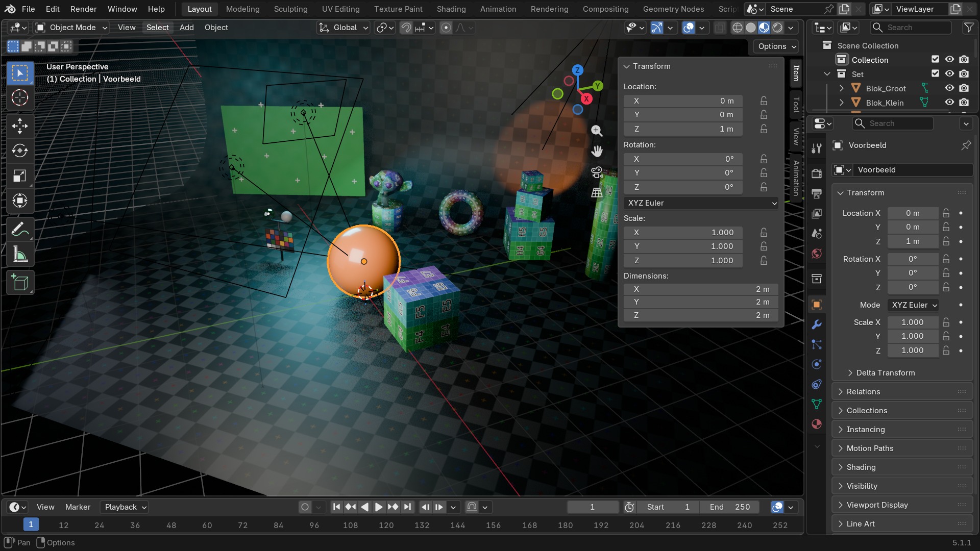Open the Playback dropdown in timeline

(124, 507)
